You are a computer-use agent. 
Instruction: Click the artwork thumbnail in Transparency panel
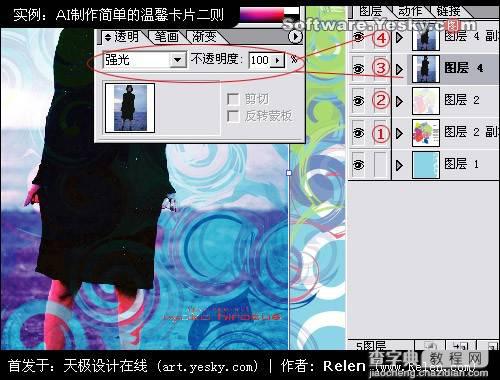(x=130, y=108)
